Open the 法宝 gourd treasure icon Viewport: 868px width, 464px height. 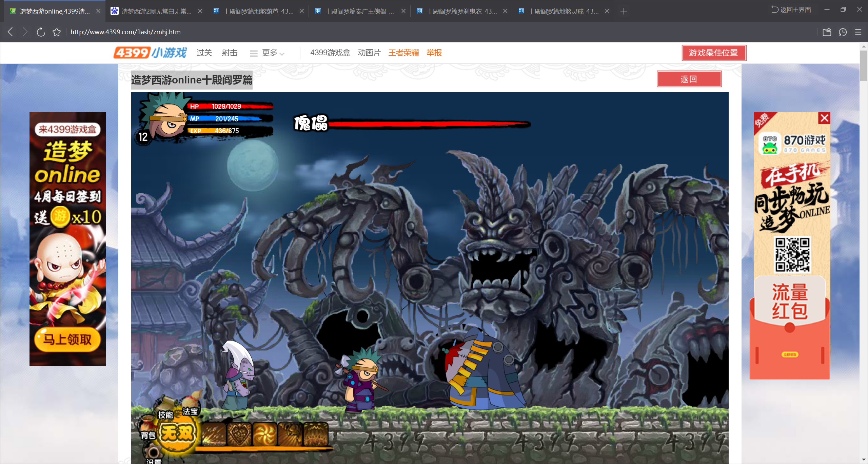click(x=191, y=404)
